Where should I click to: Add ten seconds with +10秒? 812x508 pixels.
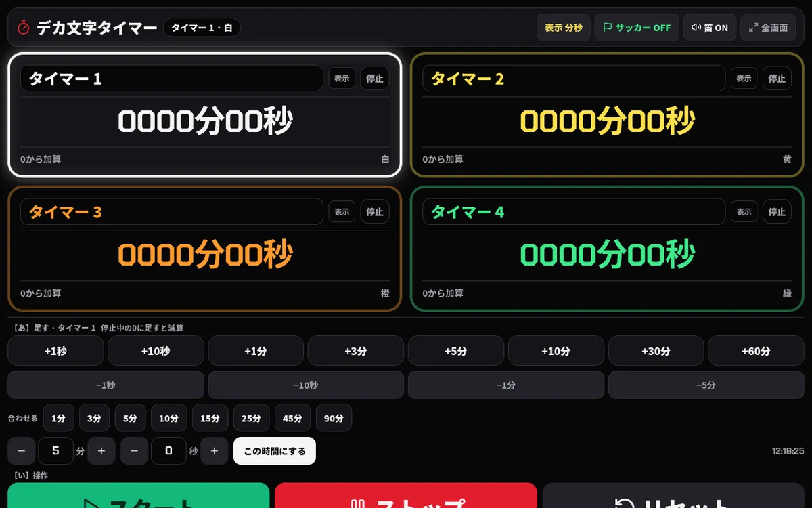click(x=156, y=351)
